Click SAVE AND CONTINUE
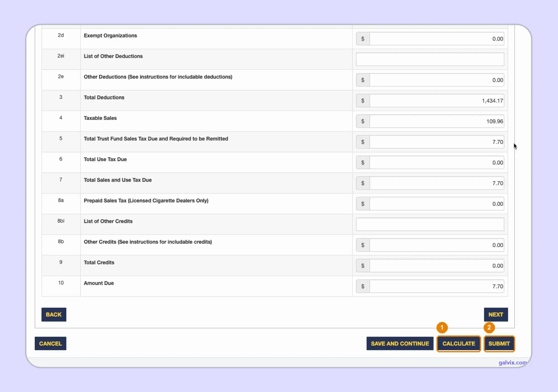This screenshot has height=392, width=558. click(400, 343)
